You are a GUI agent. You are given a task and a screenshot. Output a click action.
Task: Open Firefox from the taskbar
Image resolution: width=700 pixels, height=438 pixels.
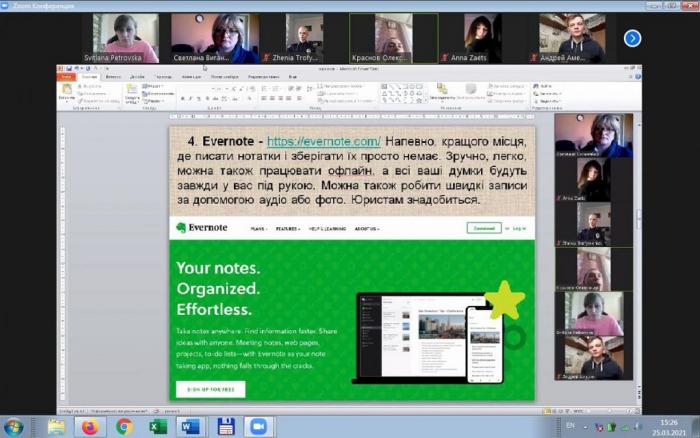pyautogui.click(x=90, y=426)
